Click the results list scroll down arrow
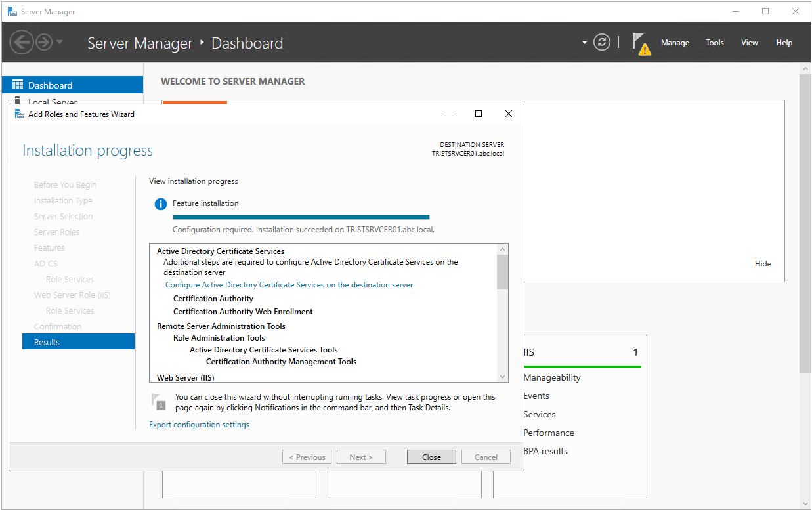812x510 pixels. [503, 377]
